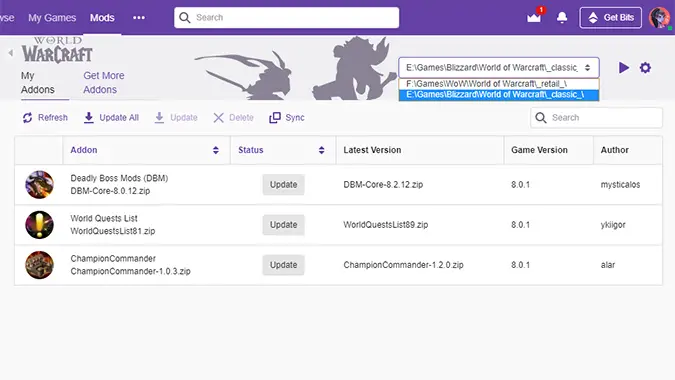
Task: Open the user profile avatar
Action: [659, 18]
